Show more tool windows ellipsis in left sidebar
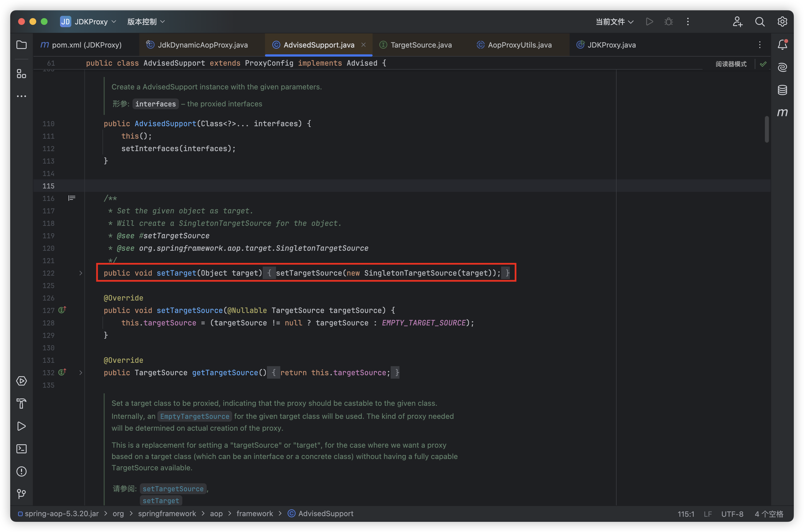The image size is (804, 532). pos(22,96)
